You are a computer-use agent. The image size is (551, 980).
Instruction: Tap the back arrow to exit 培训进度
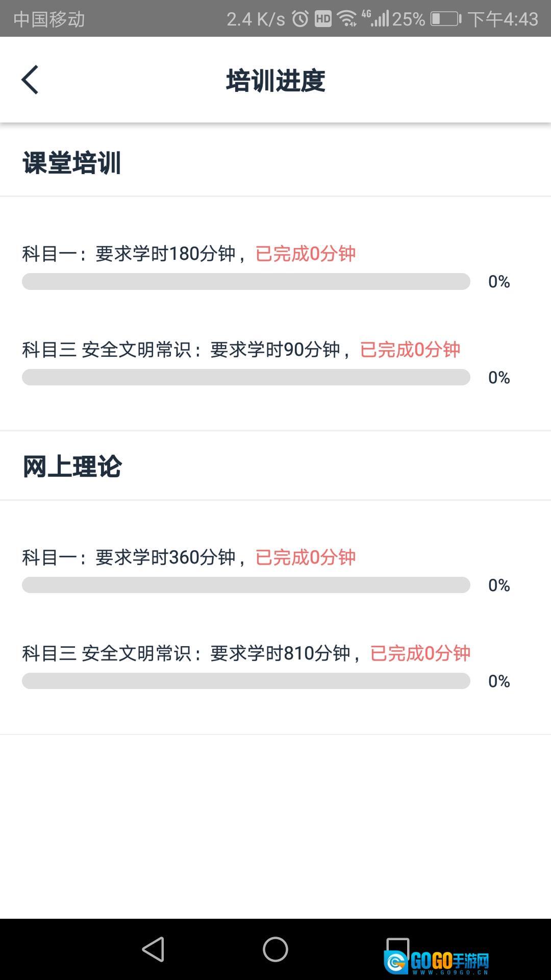pyautogui.click(x=29, y=79)
